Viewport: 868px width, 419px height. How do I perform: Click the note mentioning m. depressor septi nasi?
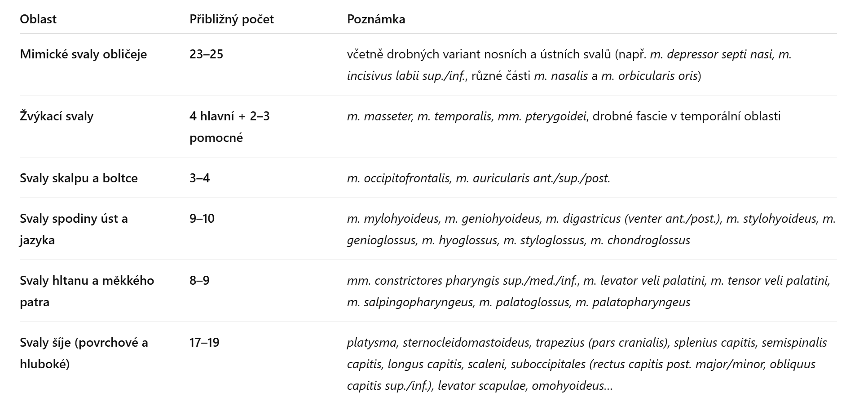coord(568,65)
